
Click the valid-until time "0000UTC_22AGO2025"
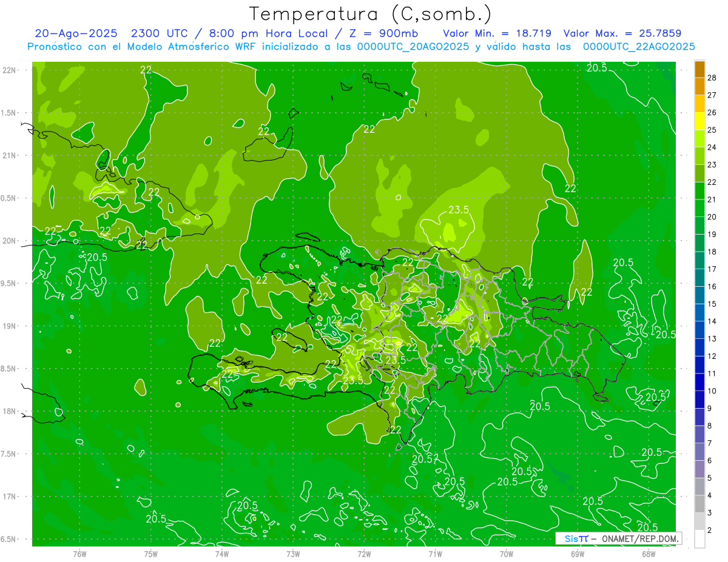click(639, 47)
